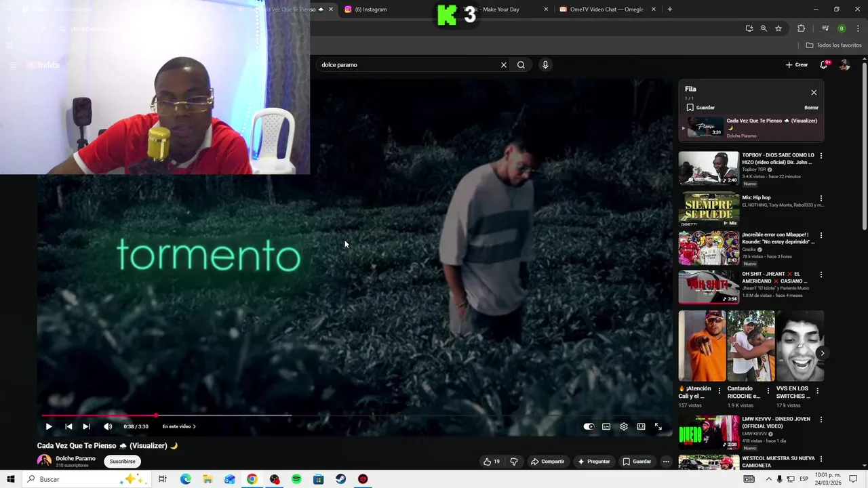Open options for Mbappe error video

(821, 235)
